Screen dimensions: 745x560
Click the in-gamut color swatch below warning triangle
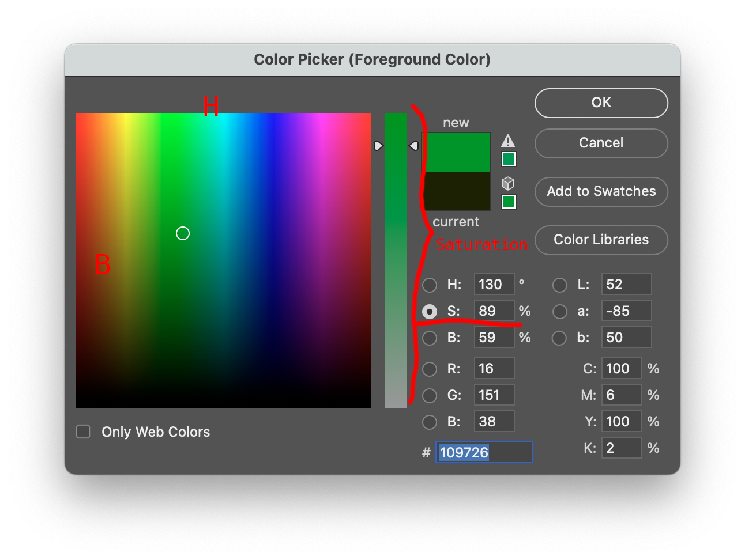tap(508, 159)
